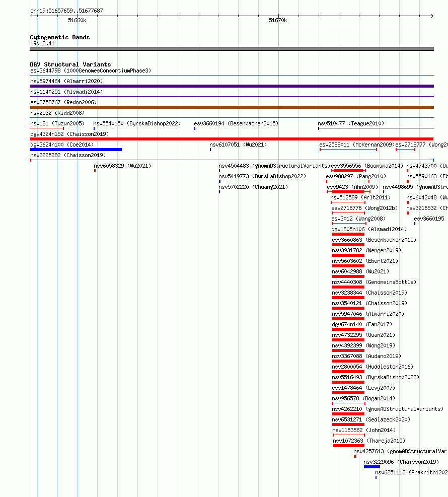Click the Cytogenetic Bands track title
Image resolution: width=448 pixels, height=497 pixels.
coord(60,37)
